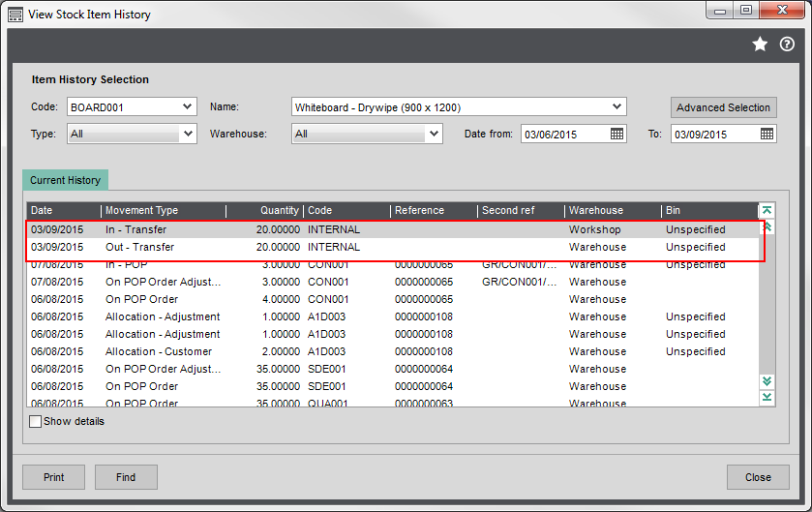Click quantity 4.00000 cell
This screenshot has width=812, height=512.
[x=281, y=299]
